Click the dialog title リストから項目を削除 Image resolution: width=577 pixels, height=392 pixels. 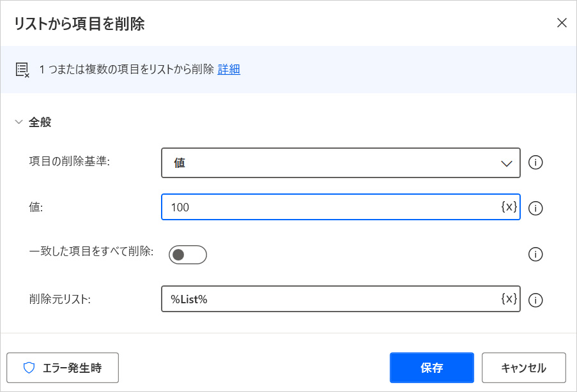(79, 24)
